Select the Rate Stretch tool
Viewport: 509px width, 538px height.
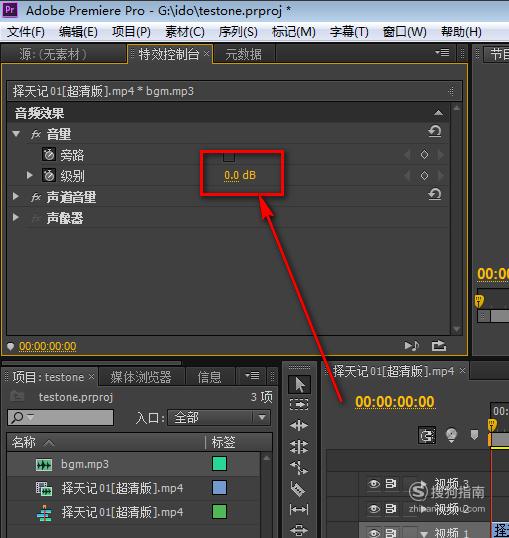298,467
